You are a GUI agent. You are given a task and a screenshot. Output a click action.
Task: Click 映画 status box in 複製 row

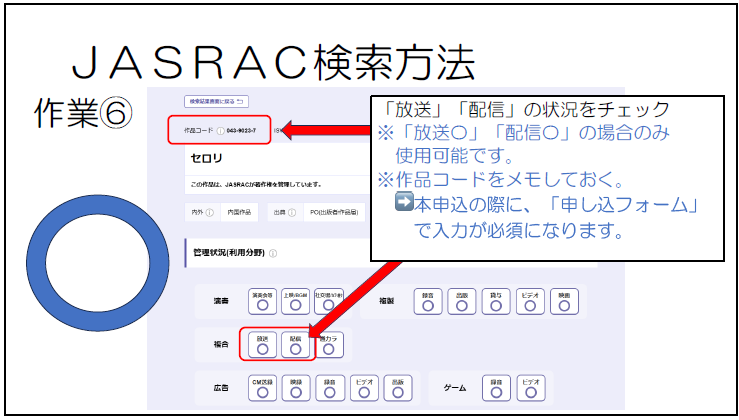point(564,301)
